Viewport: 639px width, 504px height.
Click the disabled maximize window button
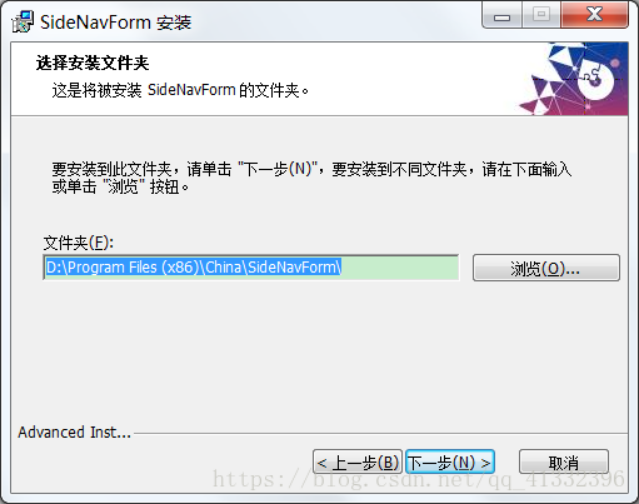(x=541, y=15)
